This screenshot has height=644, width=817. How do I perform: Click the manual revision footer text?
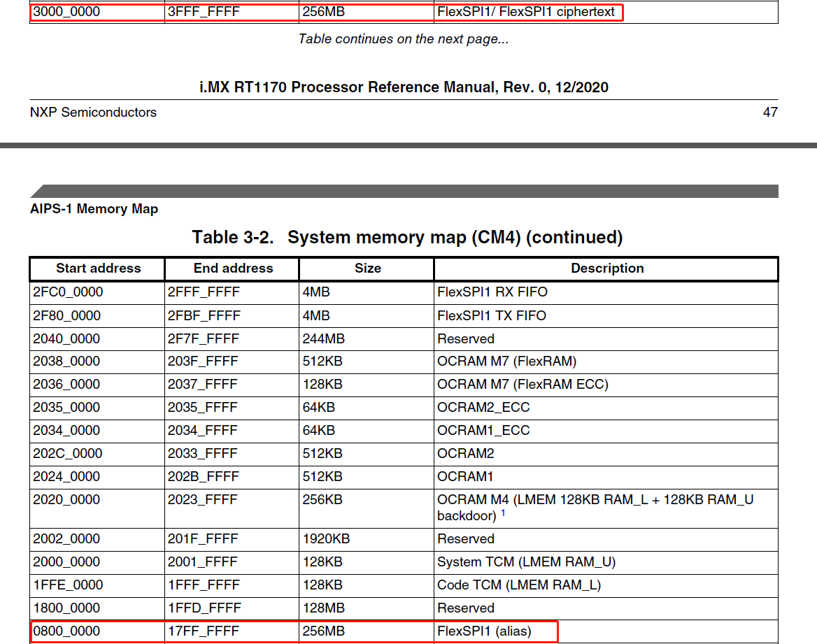click(x=408, y=87)
